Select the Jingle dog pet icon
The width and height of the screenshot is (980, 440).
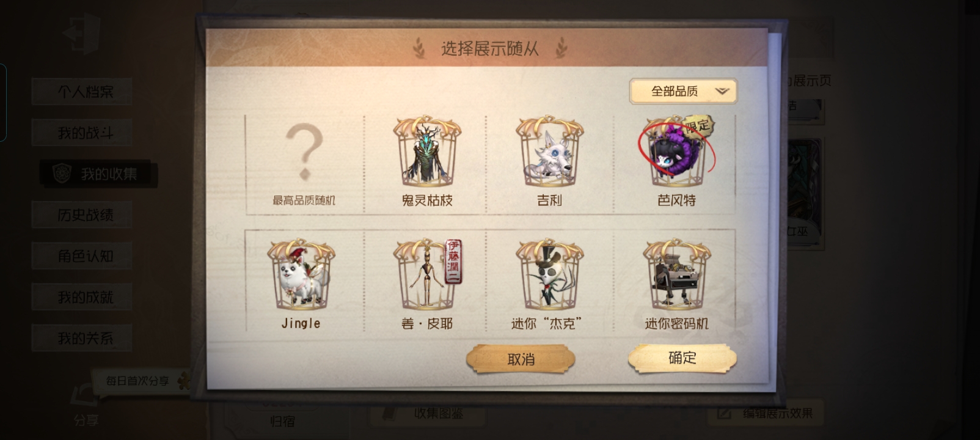coord(301,275)
